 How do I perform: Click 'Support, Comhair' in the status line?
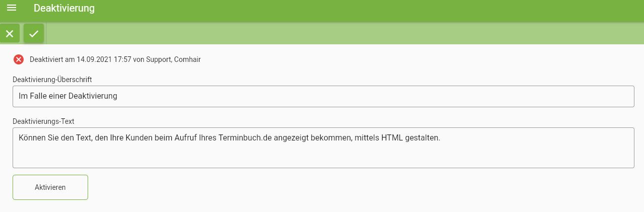pyautogui.click(x=174, y=59)
